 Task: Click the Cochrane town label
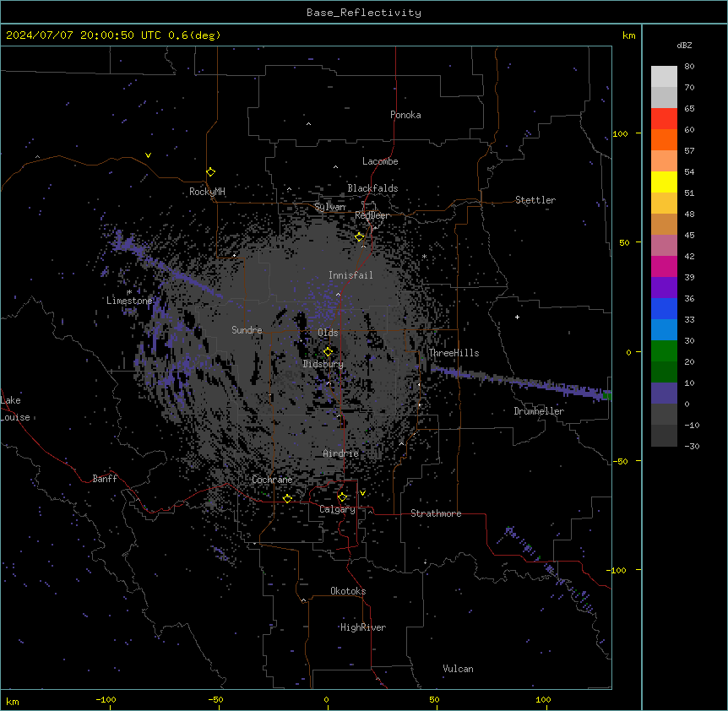(272, 480)
